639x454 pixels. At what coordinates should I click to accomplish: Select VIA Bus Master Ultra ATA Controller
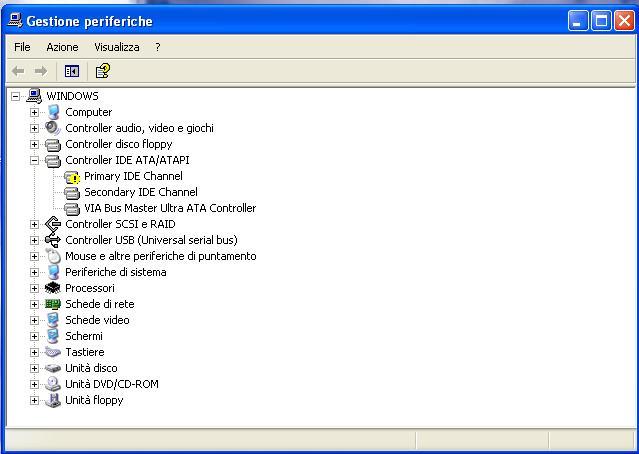tap(170, 208)
